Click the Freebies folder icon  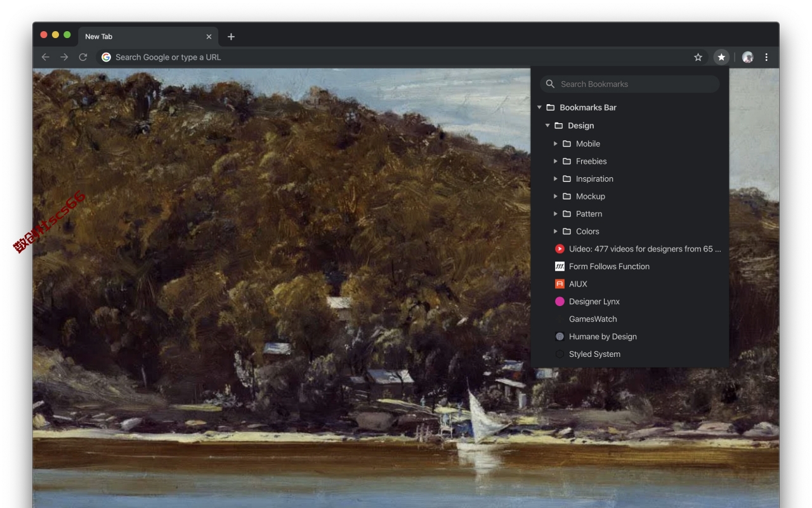pyautogui.click(x=567, y=161)
